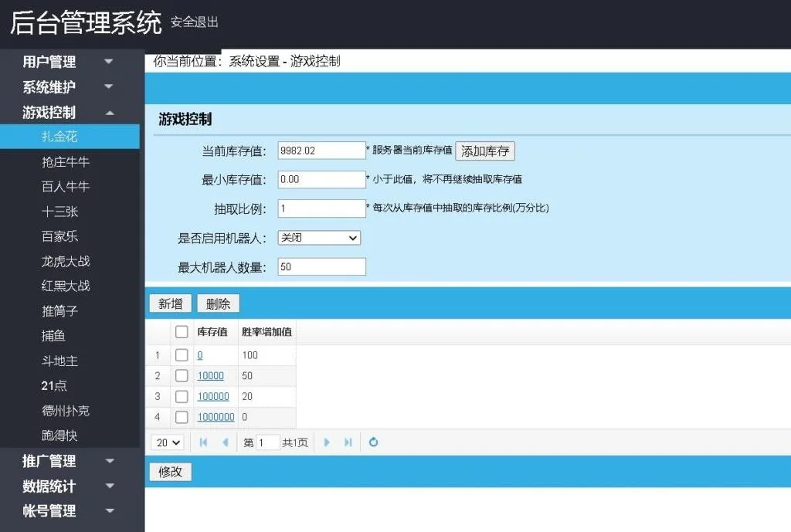Go to the next page arrow
This screenshot has width=791, height=532.
click(x=326, y=442)
